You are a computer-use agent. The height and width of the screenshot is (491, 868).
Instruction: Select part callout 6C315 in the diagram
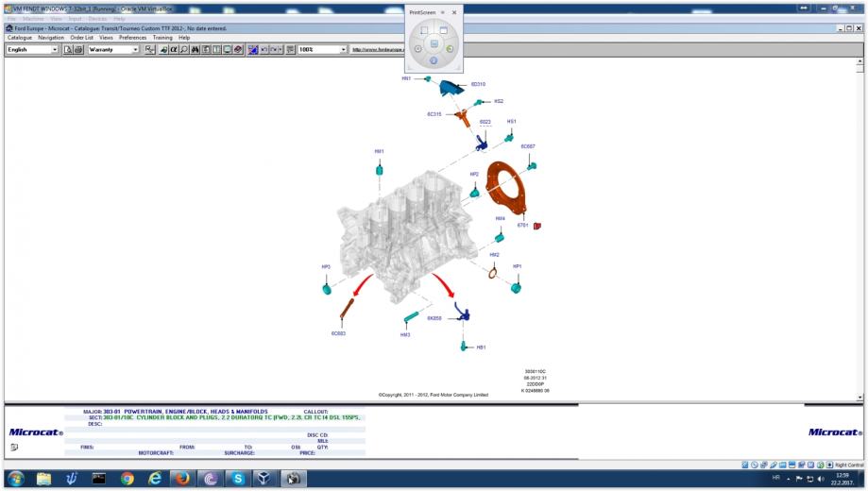(434, 114)
